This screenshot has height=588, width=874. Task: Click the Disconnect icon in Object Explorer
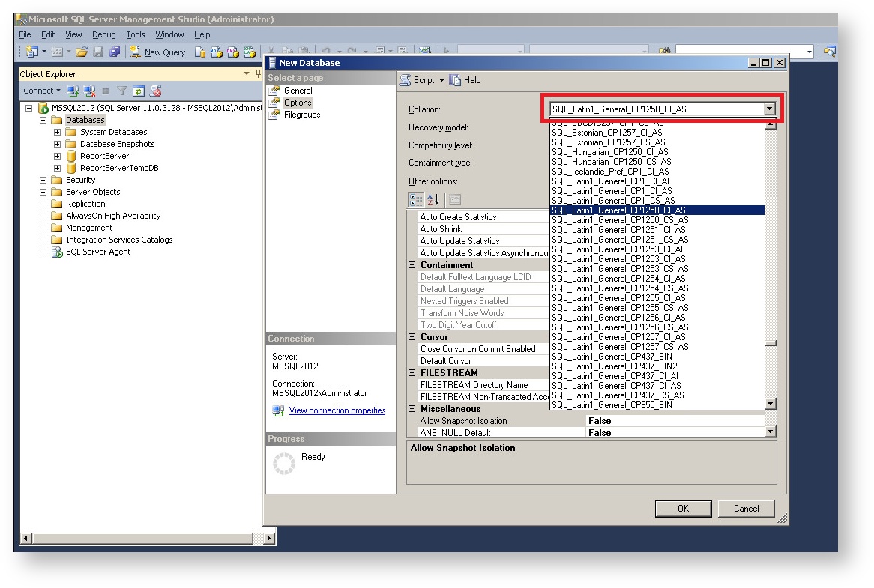point(90,91)
